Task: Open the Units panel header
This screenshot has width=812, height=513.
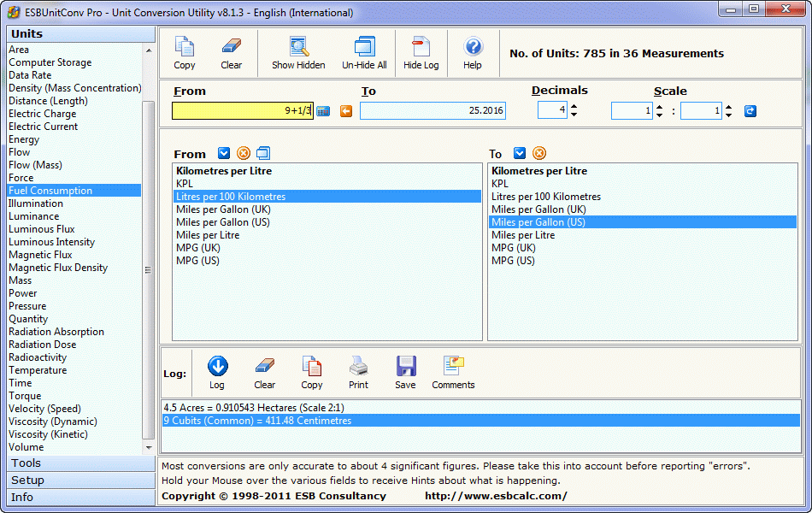Action: 81,33
